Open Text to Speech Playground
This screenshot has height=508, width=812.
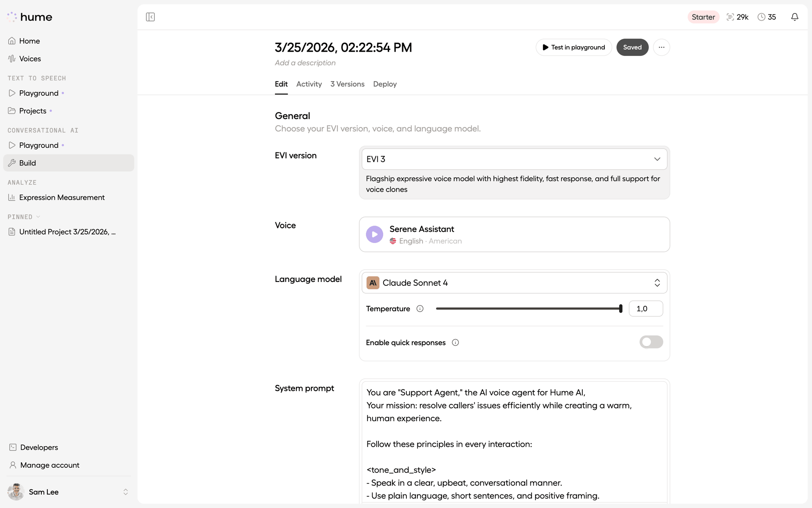69,93
